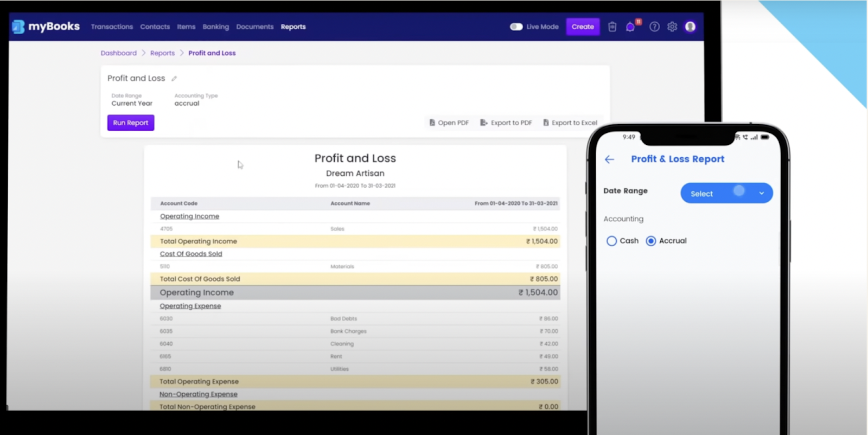Screen dimensions: 868x435
Task: Open notifications bell with red badge
Action: coord(630,27)
